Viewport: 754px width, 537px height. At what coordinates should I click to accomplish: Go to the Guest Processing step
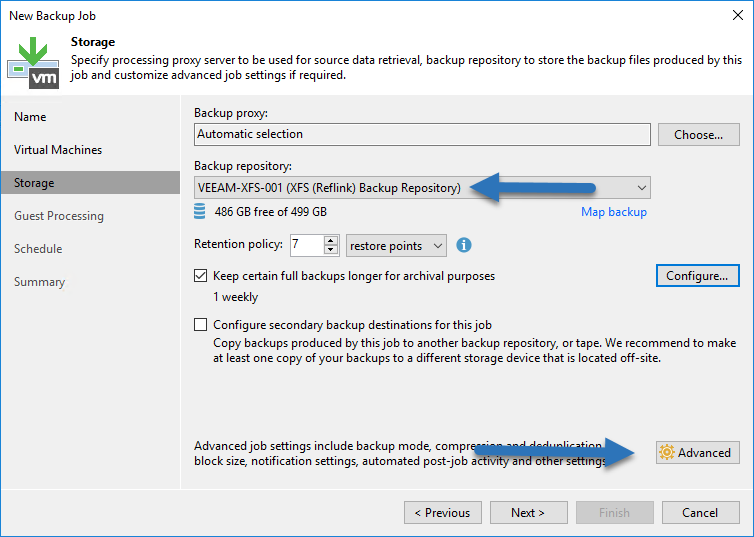(x=59, y=216)
